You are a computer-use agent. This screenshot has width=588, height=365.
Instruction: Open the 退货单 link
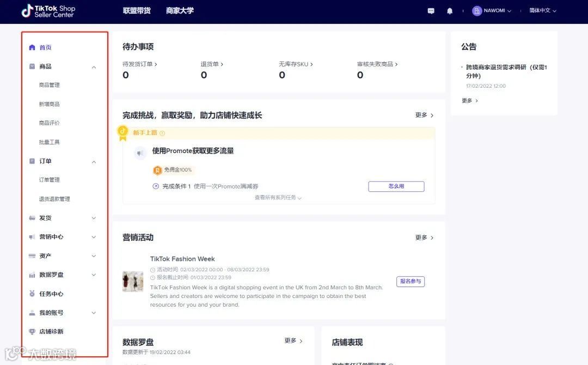[212, 64]
